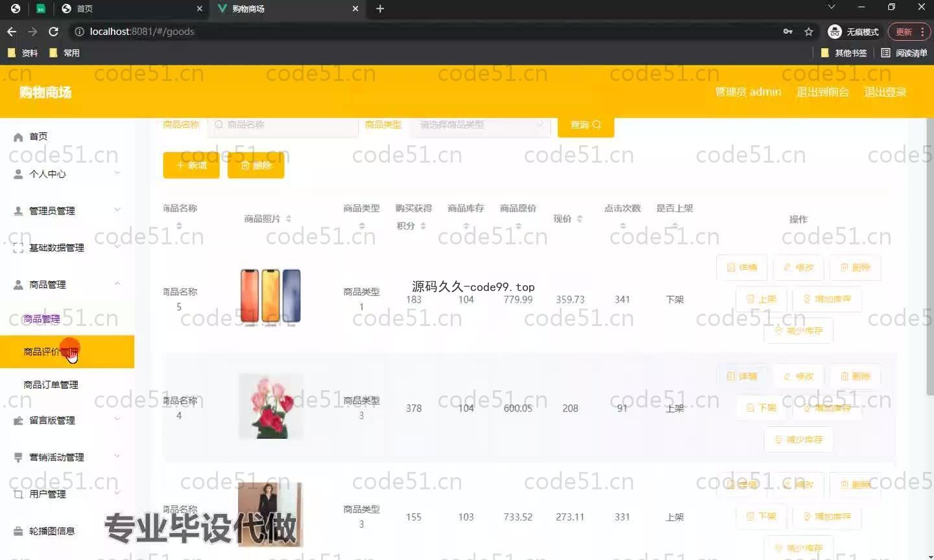Sort by 是否上架 column arrows
The height and width of the screenshot is (560, 934).
(x=675, y=226)
